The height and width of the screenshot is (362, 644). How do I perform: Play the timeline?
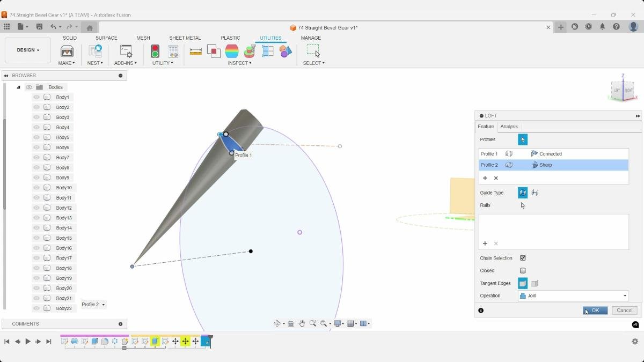[x=28, y=342]
